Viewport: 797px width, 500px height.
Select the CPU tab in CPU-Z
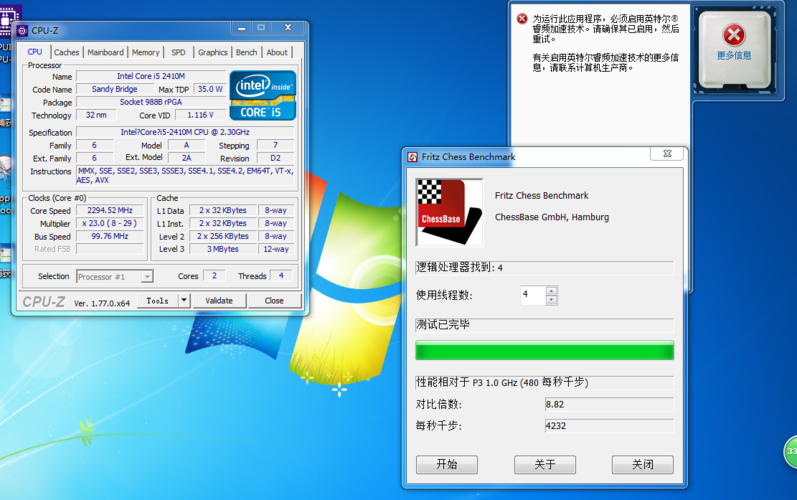click(35, 52)
